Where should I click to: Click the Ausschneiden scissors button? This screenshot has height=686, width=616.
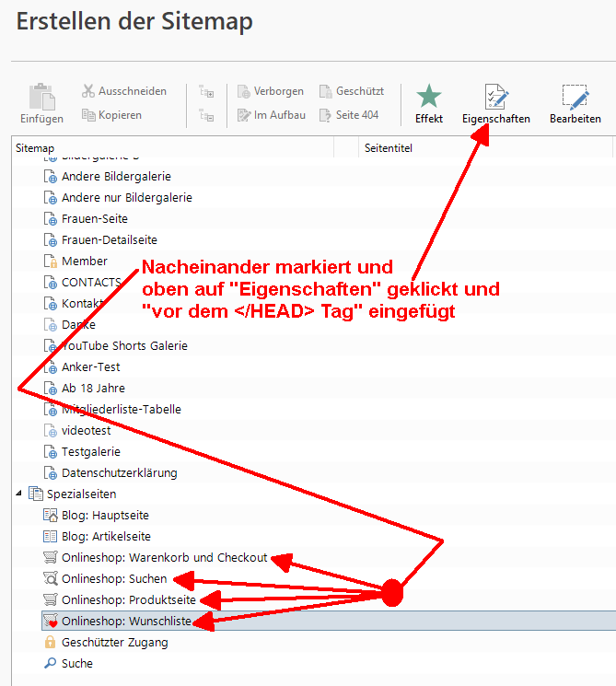pos(123,91)
